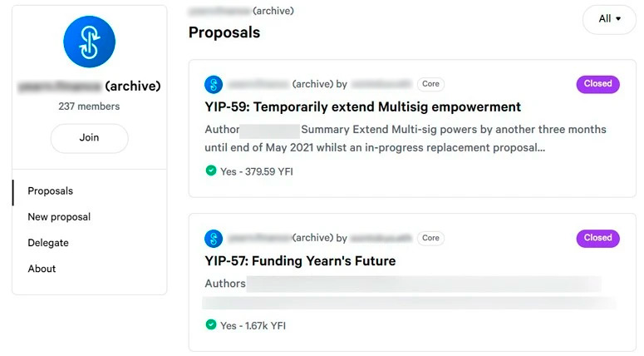644x356 pixels.
Task: Click the large Yearn logo avatar in sidebar
Action: [x=89, y=42]
